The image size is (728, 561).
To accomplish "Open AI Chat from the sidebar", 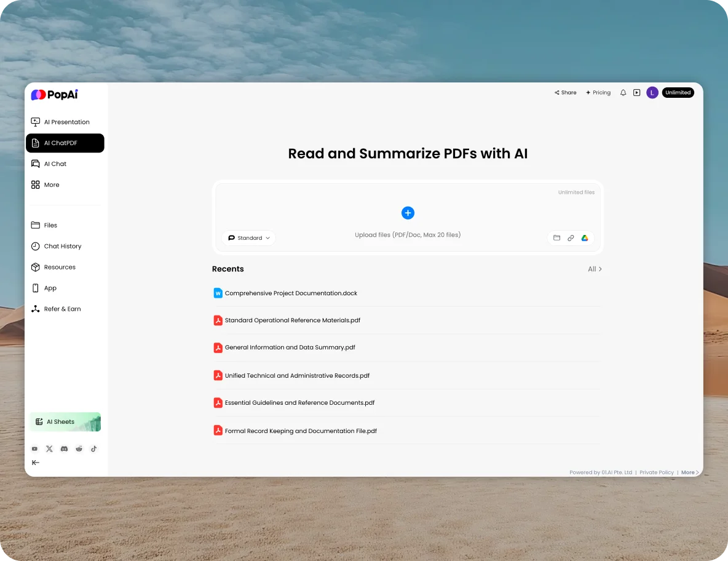I will click(54, 164).
